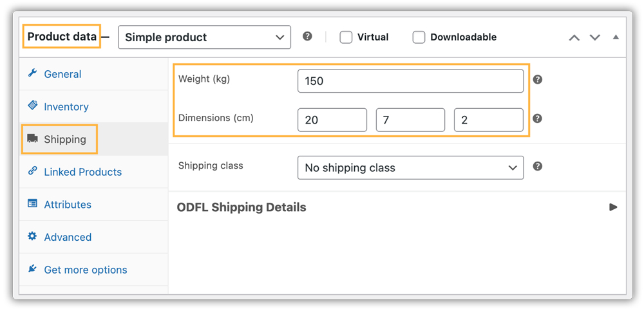Viewport: 644px width, 309px height.
Task: Click the Weight (kg) input field
Action: [411, 81]
